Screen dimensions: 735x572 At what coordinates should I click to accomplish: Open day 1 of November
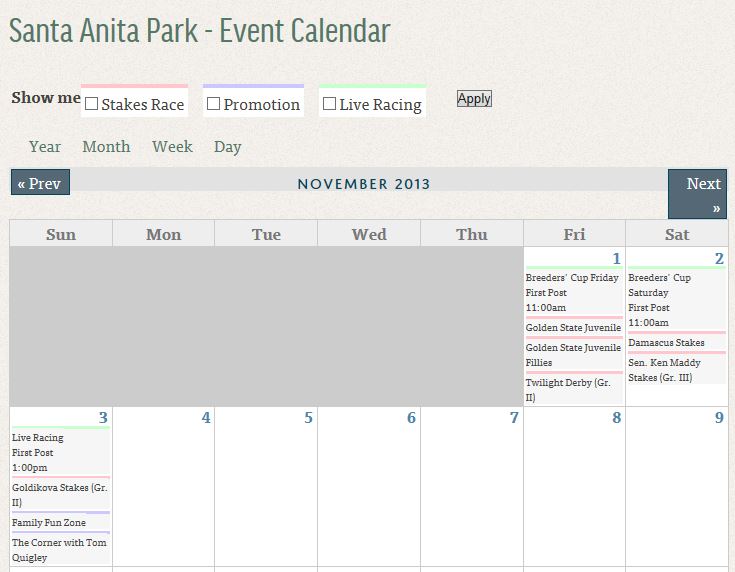point(616,258)
